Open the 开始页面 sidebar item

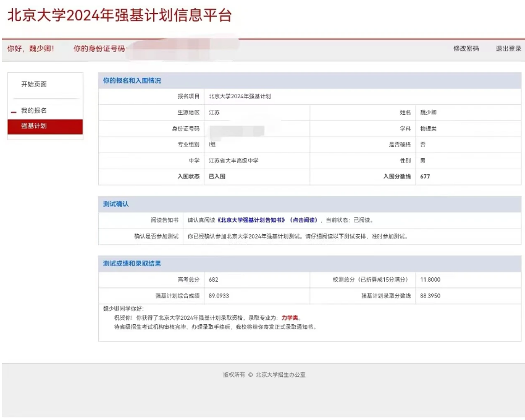tap(34, 84)
